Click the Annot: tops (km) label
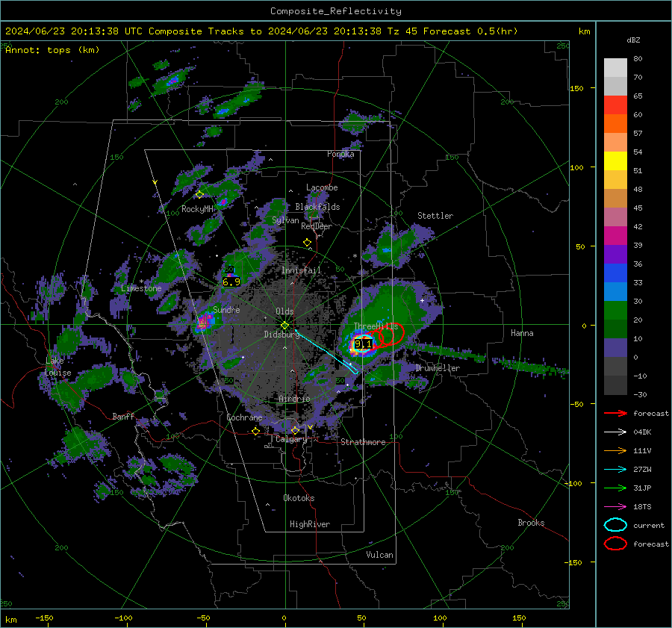Image resolution: width=672 pixels, height=628 pixels. [x=52, y=50]
